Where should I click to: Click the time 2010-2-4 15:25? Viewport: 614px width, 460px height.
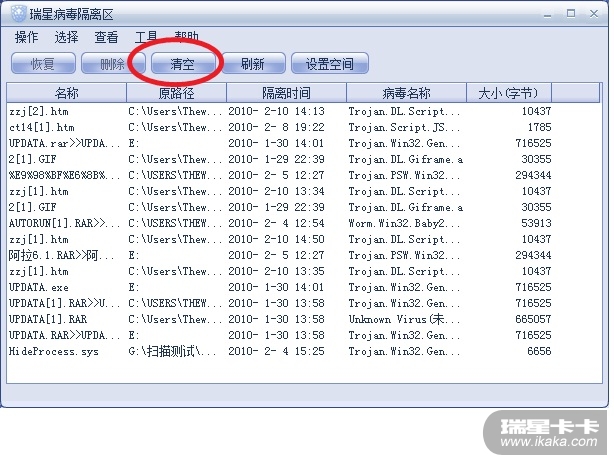tap(276, 352)
